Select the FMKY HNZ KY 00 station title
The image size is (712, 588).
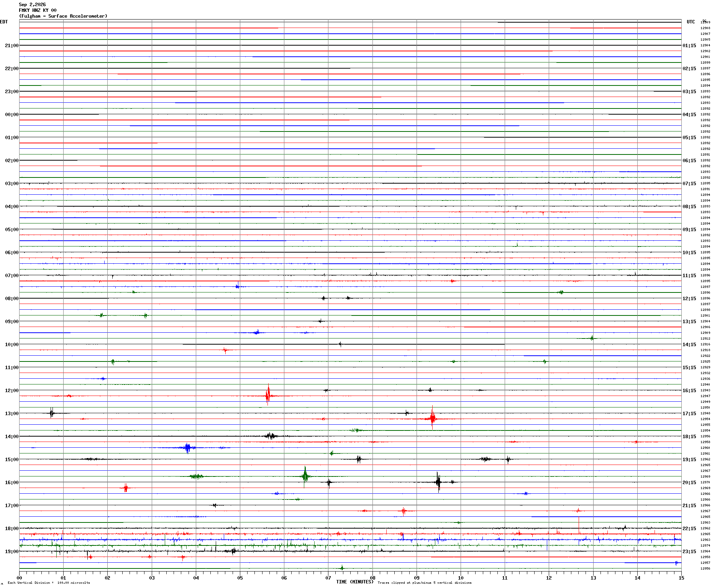tap(38, 10)
